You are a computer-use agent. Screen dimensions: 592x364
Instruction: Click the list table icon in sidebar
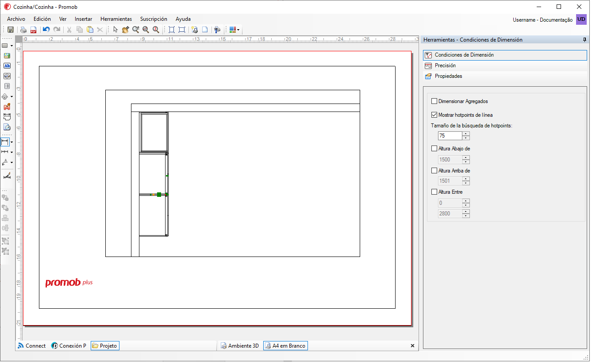tap(7, 86)
